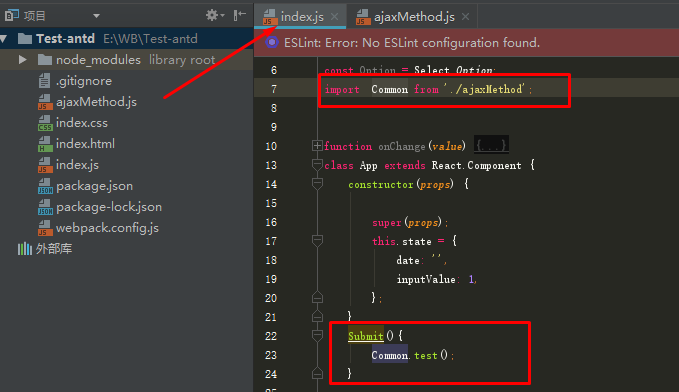This screenshot has height=392, width=679.
Task: Click 'constructor' keyword on line 14
Action: [x=381, y=185]
